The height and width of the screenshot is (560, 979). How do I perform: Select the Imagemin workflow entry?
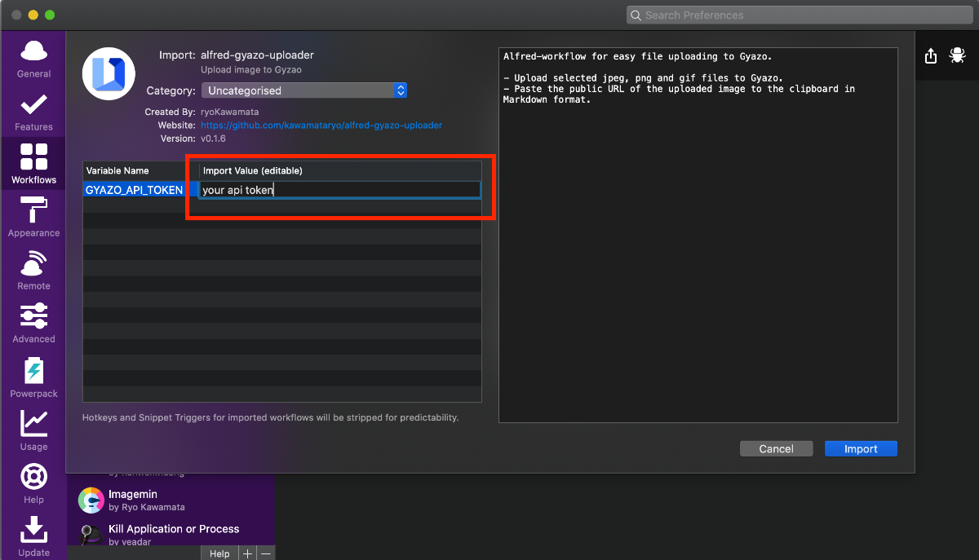tap(171, 500)
